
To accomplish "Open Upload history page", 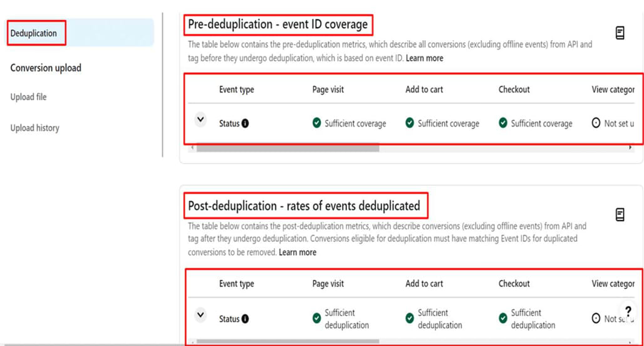I will point(34,128).
